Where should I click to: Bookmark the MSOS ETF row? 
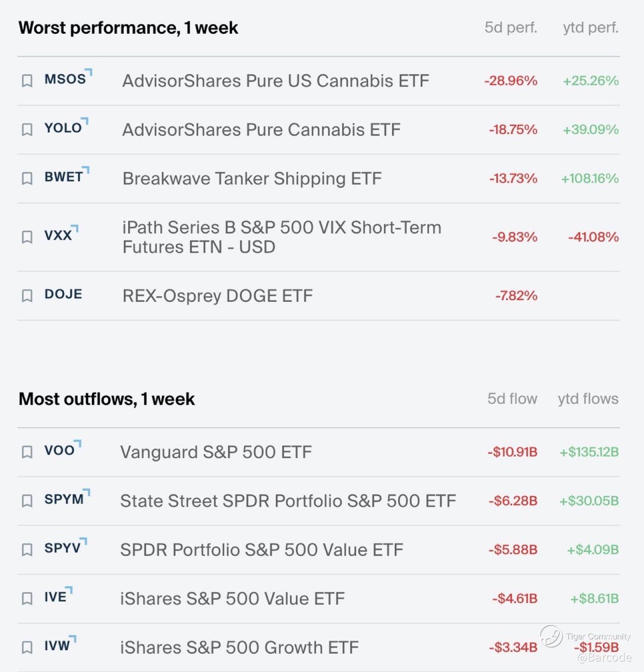(27, 81)
